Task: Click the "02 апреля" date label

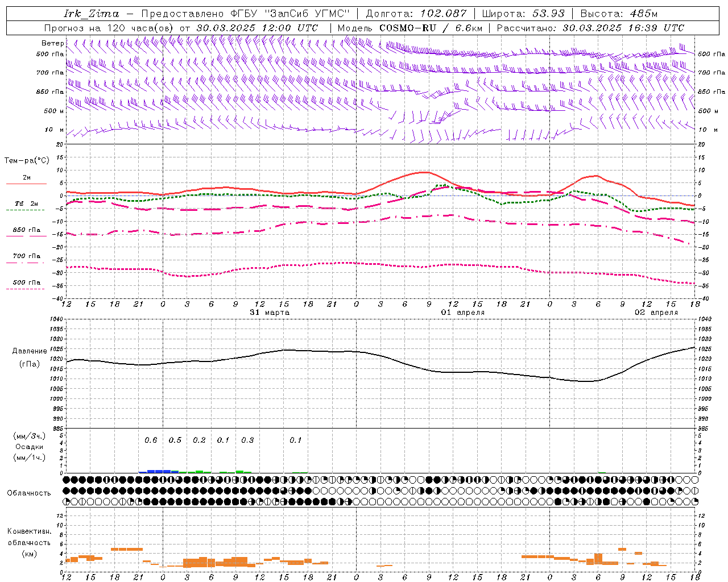Action: pyautogui.click(x=656, y=313)
